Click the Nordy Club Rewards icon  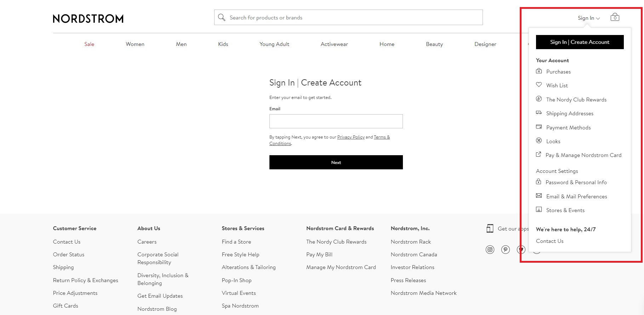click(539, 99)
